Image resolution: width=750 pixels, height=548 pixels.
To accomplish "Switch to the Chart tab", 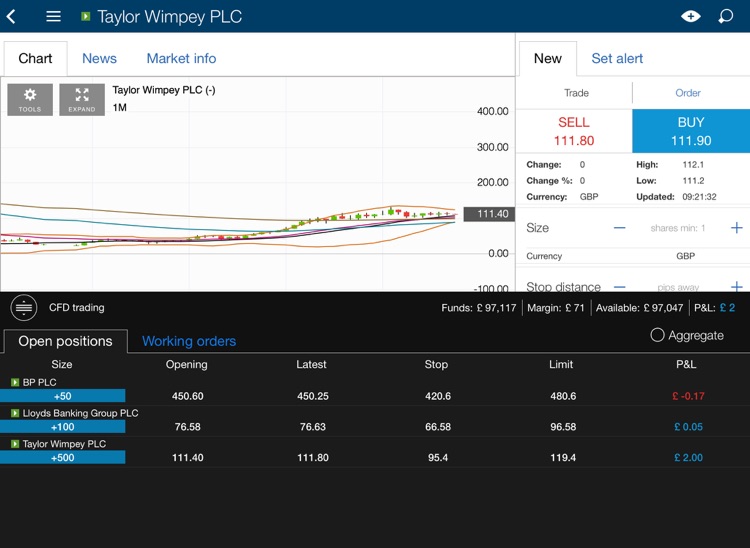I will click(x=35, y=58).
